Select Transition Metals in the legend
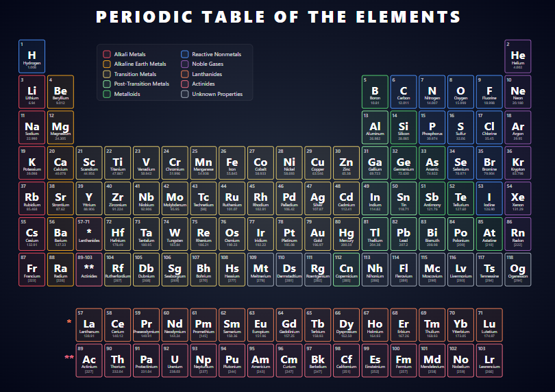 pos(134,74)
